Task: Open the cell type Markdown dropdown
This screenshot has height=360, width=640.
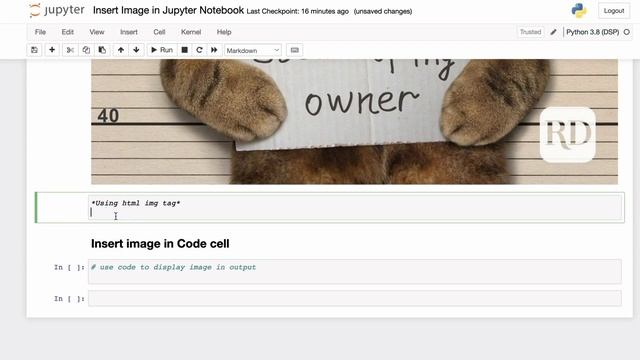Action: coord(253,50)
